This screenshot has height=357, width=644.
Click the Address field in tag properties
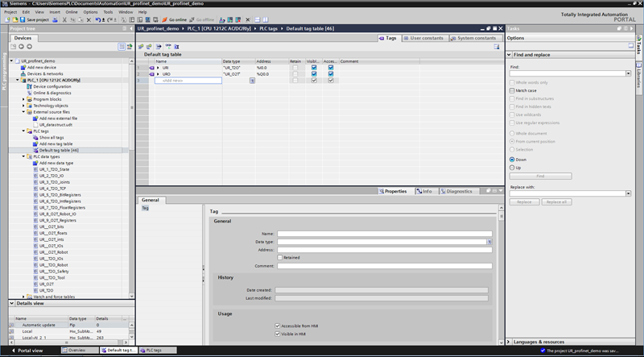point(384,250)
